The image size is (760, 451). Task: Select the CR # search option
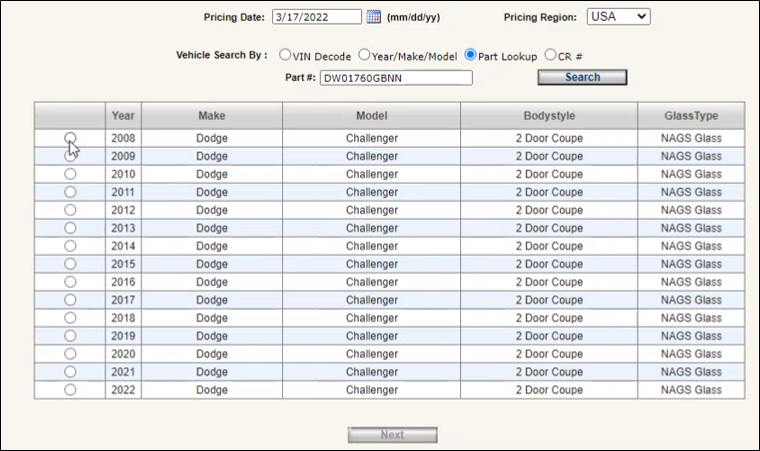(x=550, y=55)
